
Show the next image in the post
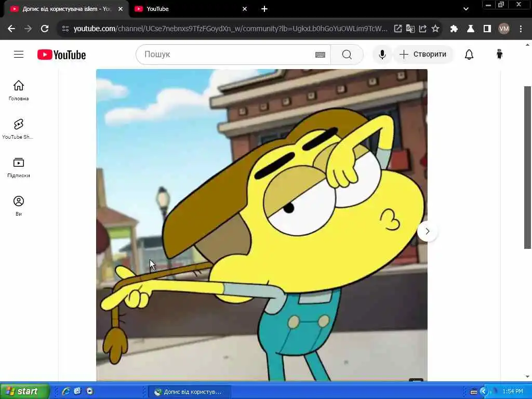click(427, 231)
